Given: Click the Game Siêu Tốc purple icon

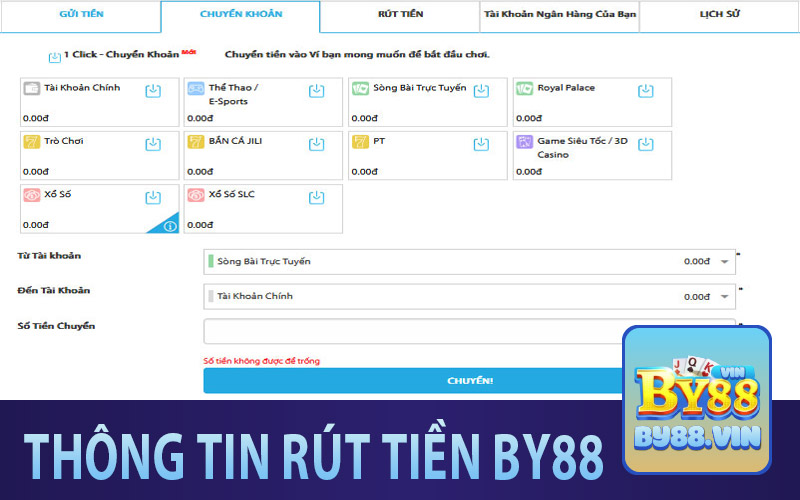Looking at the screenshot, I should click(x=524, y=141).
